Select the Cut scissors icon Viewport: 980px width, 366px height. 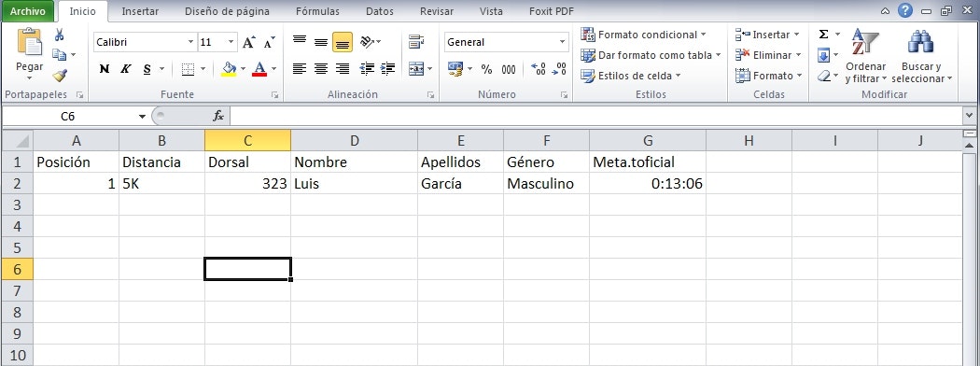[x=60, y=35]
